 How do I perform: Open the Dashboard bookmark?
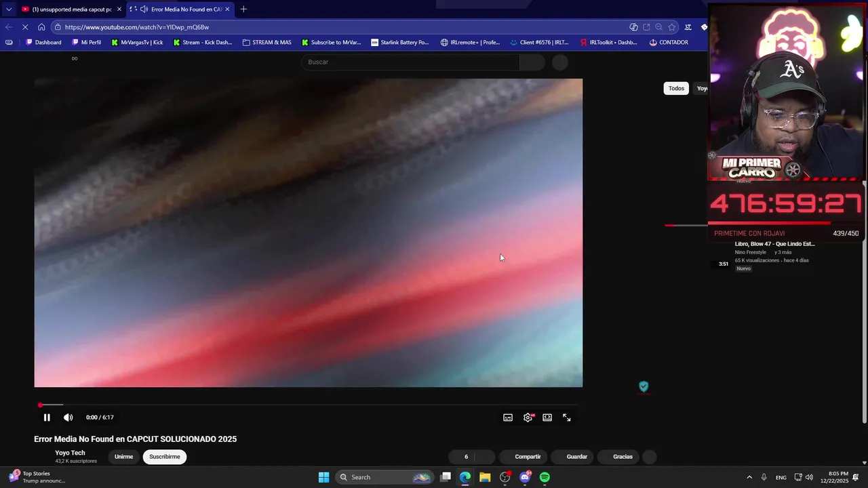coord(43,42)
